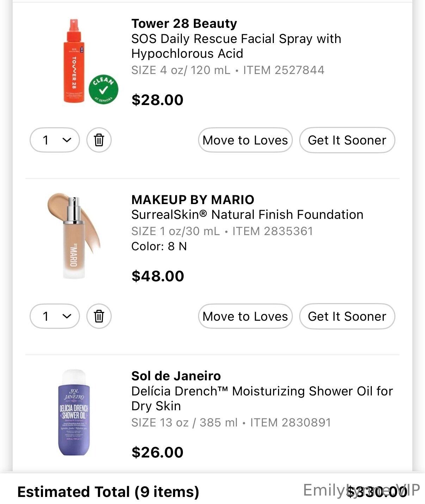Image resolution: width=425 pixels, height=504 pixels.
Task: Click the green Clean at Sephora badge
Action: (x=103, y=90)
